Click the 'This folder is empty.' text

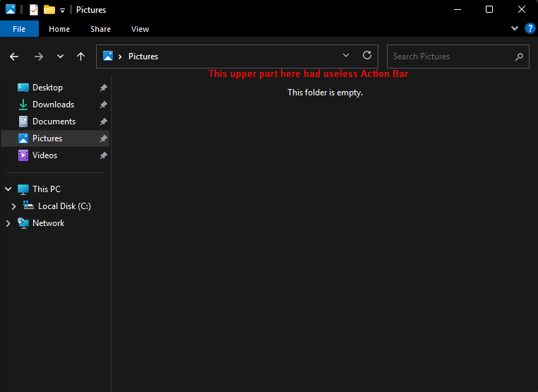click(325, 93)
